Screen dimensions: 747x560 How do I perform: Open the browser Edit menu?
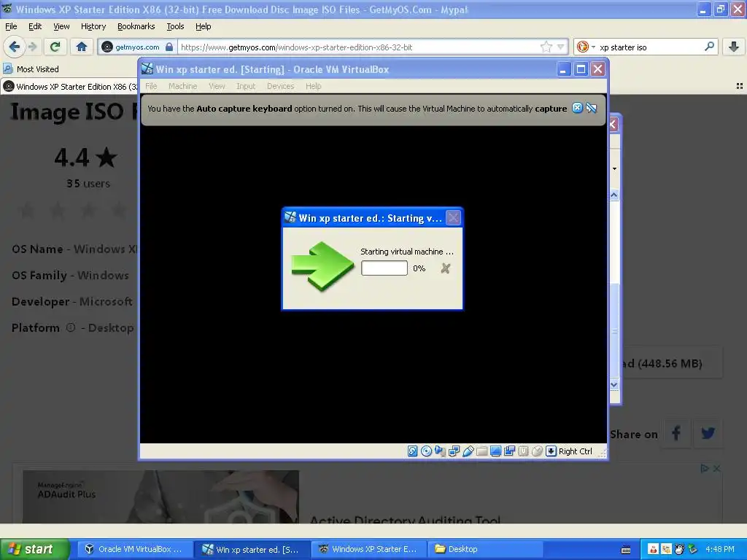point(35,26)
